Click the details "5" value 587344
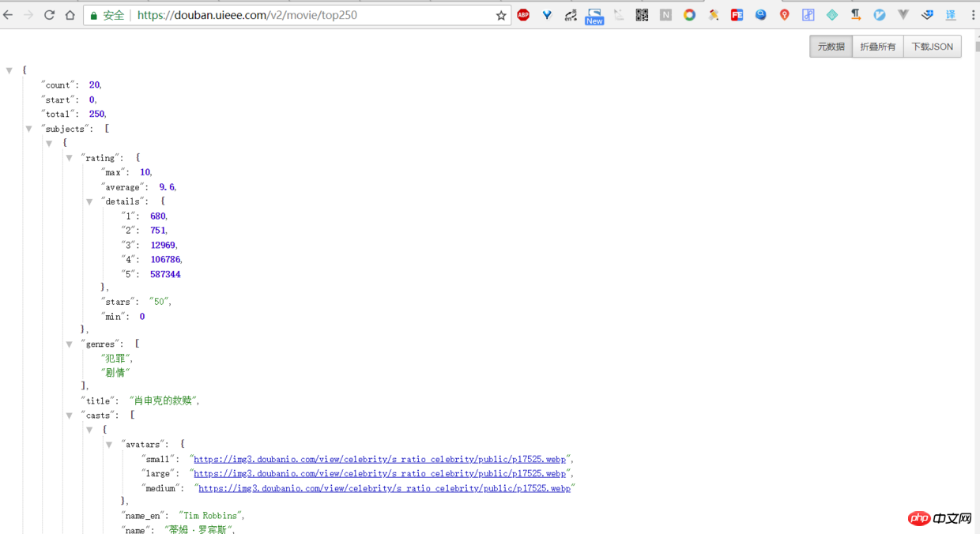This screenshot has height=534, width=980. [x=165, y=274]
